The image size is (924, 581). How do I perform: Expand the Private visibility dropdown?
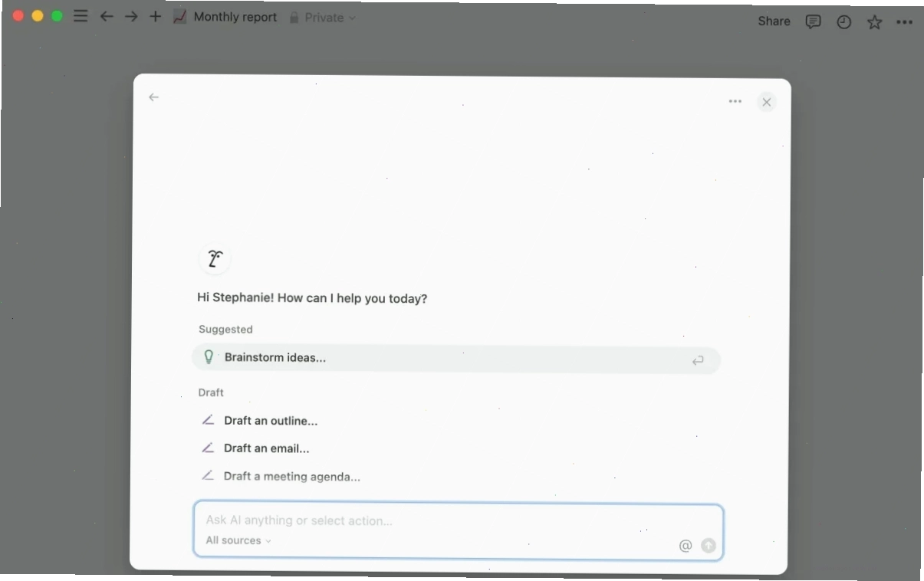point(323,17)
